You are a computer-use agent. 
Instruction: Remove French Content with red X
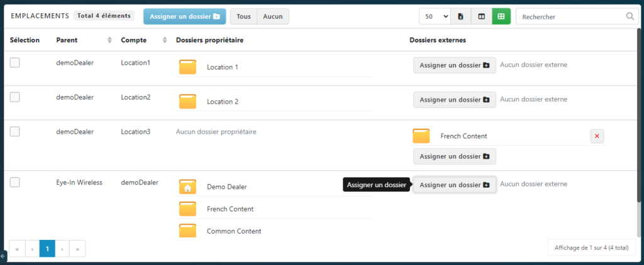[x=597, y=136]
